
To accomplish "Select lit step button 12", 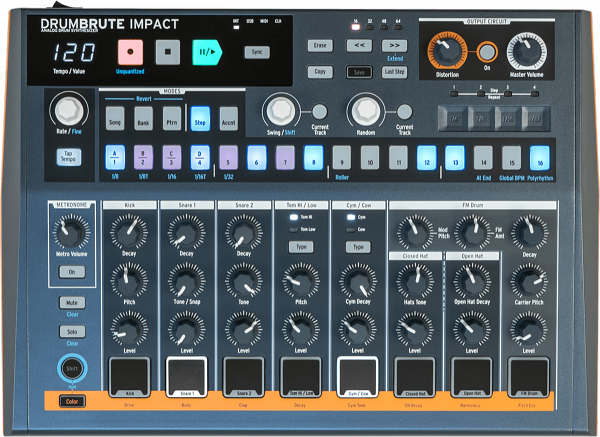I will click(x=427, y=157).
